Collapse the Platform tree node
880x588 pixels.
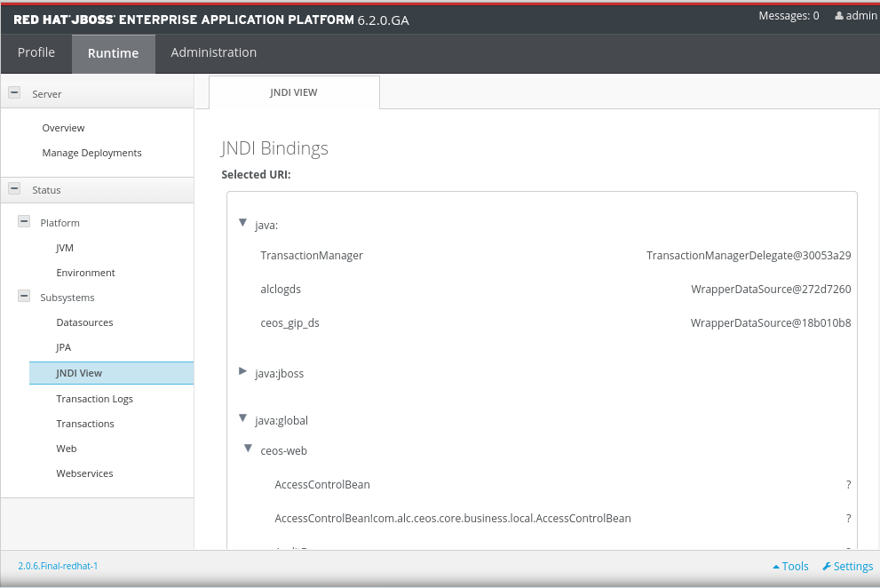coord(24,221)
